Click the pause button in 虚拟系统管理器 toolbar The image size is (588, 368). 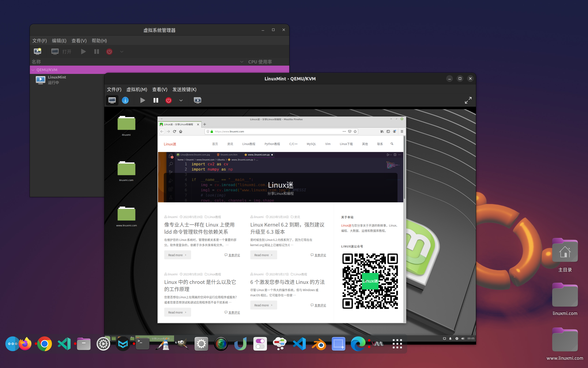click(96, 52)
